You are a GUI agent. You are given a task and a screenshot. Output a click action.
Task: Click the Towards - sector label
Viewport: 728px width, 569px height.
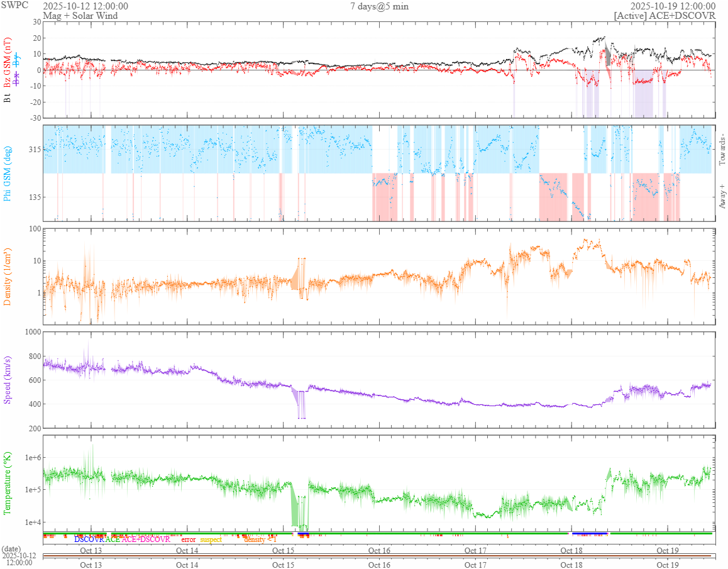pyautogui.click(x=722, y=150)
